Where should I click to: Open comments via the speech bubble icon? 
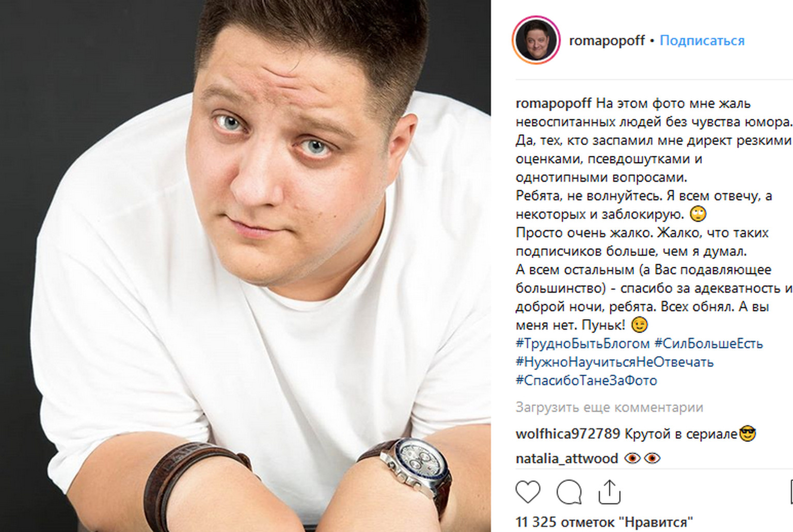[569, 492]
